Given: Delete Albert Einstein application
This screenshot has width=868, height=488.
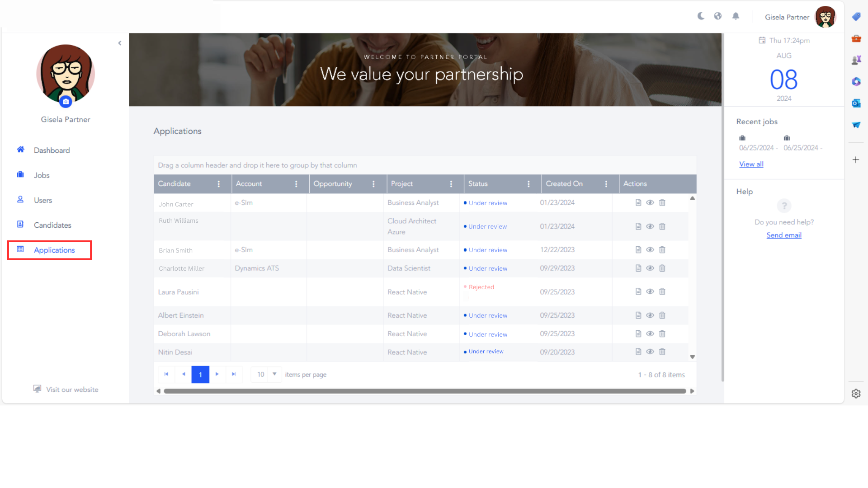Looking at the screenshot, I should [x=662, y=315].
